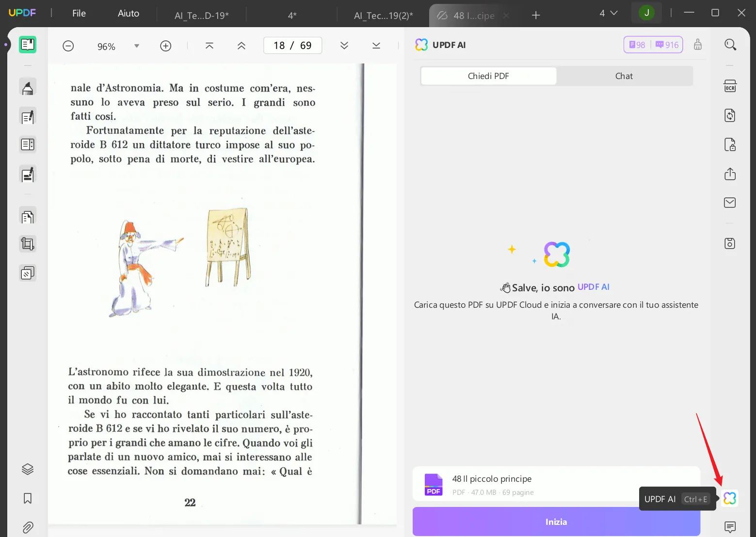Select the Fill and Sign form tool
This screenshot has width=756, height=537.
click(x=28, y=174)
